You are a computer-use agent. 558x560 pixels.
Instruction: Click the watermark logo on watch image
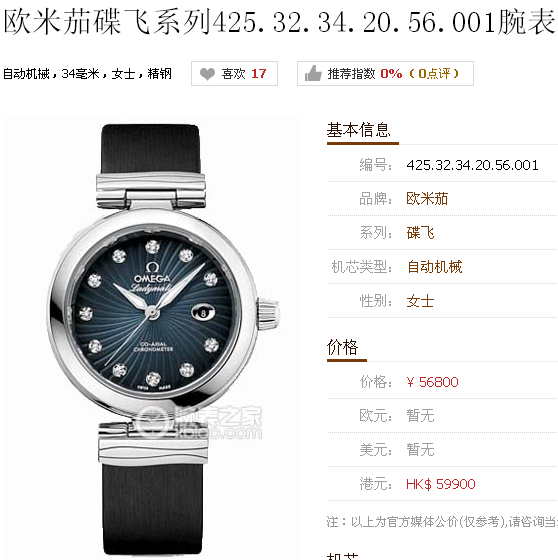[x=200, y=423]
